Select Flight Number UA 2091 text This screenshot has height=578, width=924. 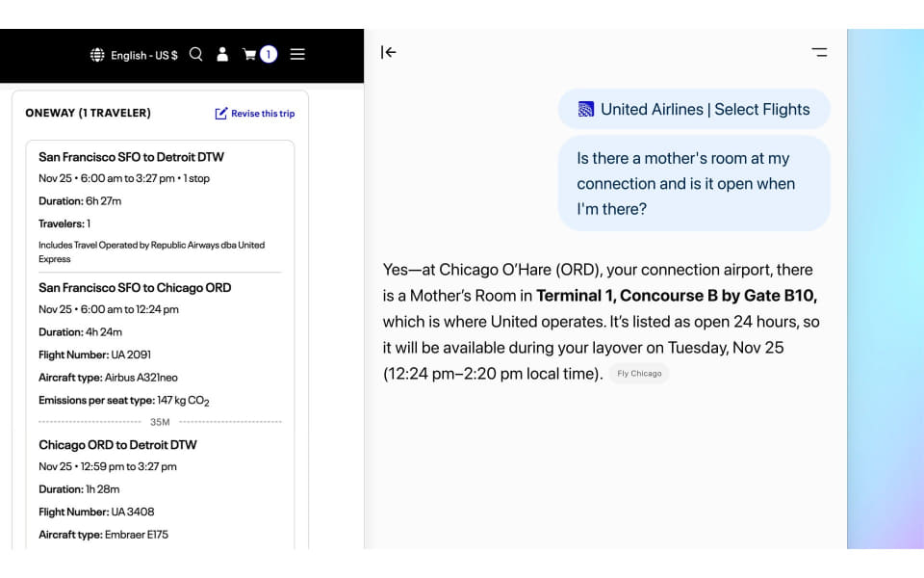point(95,355)
